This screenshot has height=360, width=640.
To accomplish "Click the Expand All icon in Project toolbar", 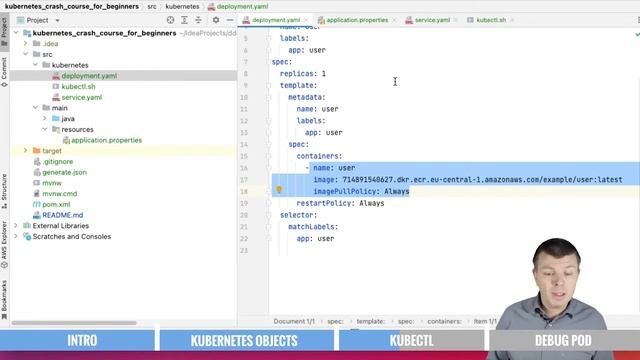I will [184, 20].
